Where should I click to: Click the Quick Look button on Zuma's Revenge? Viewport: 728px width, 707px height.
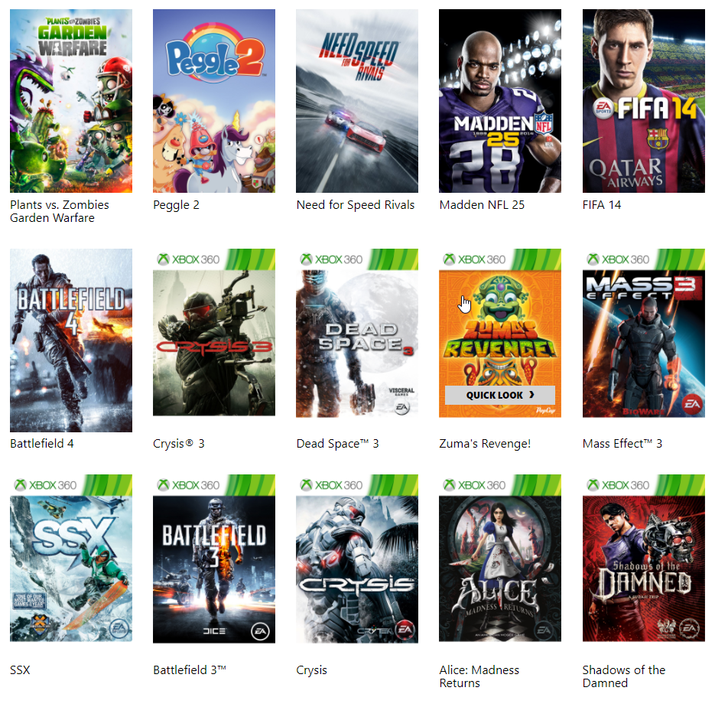(x=499, y=395)
